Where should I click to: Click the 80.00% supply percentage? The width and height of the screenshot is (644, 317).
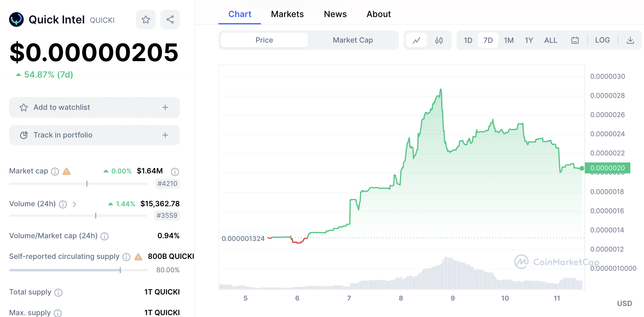pyautogui.click(x=168, y=270)
